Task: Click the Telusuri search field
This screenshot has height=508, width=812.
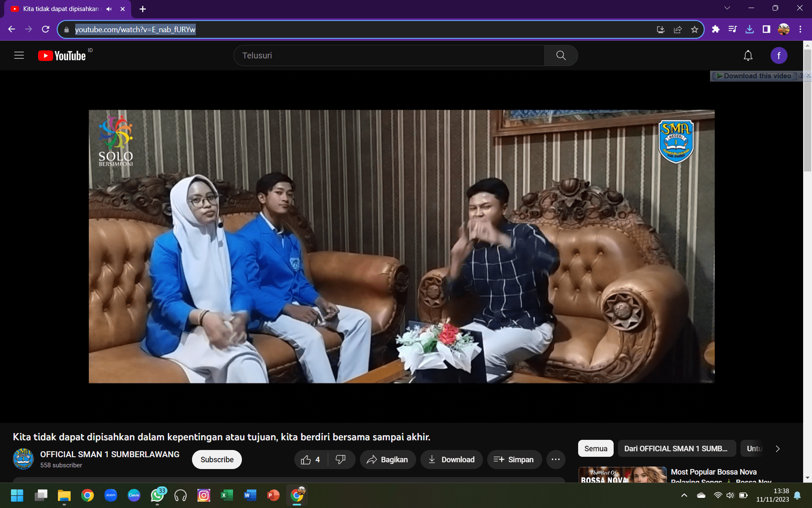Action: coord(389,55)
